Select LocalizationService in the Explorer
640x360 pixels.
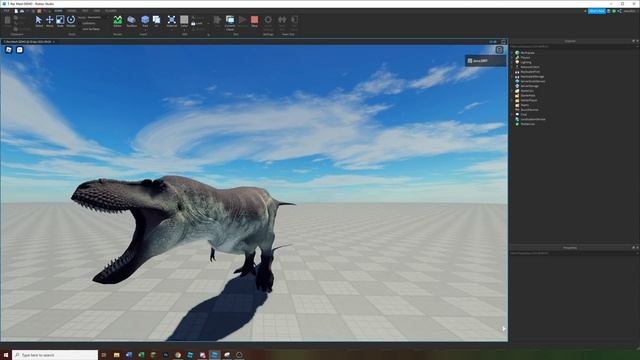[x=533, y=119]
